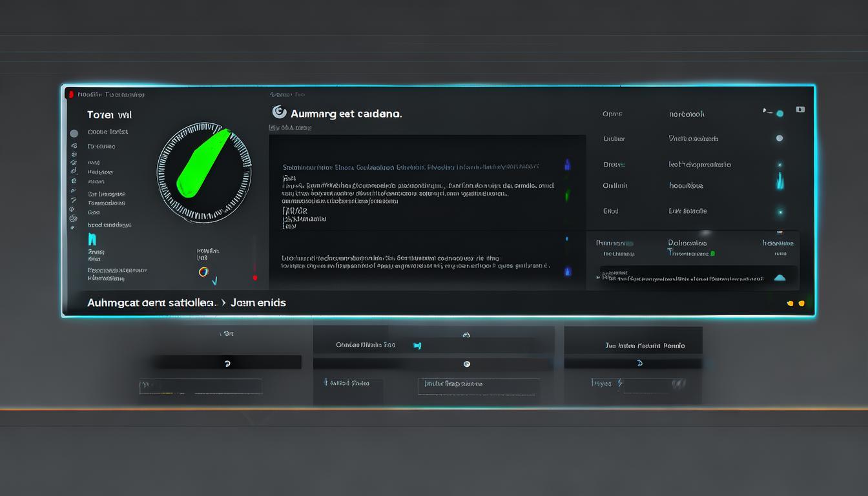868x496 pixels.
Task: Click the cyan bars icon in left sidebar
Action: 92,240
